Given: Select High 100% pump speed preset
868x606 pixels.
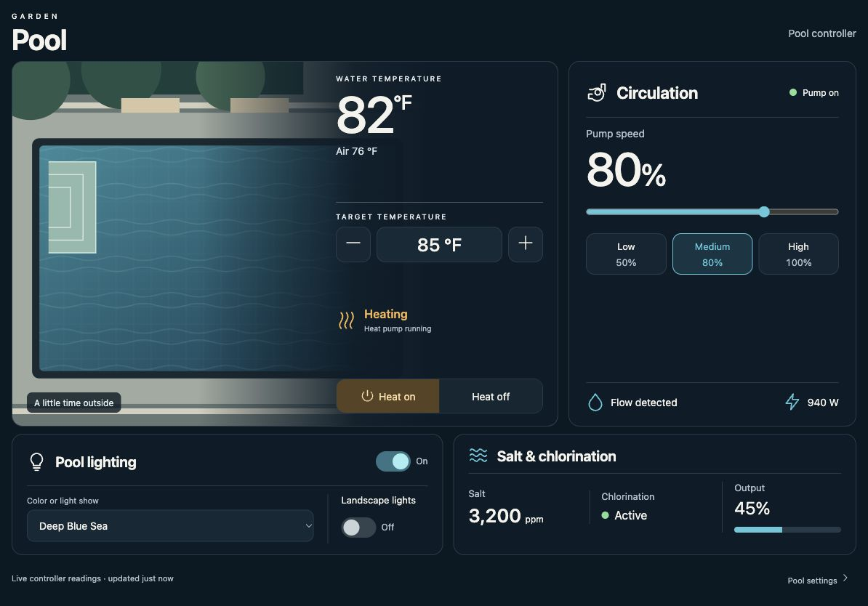Looking at the screenshot, I should (798, 254).
